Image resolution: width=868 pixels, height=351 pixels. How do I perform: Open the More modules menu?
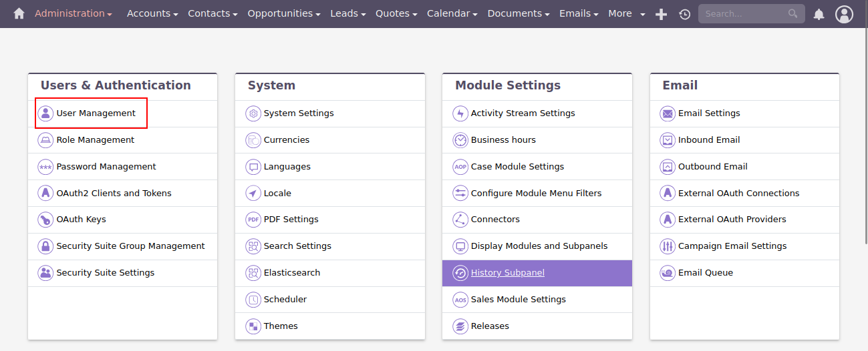pyautogui.click(x=627, y=13)
